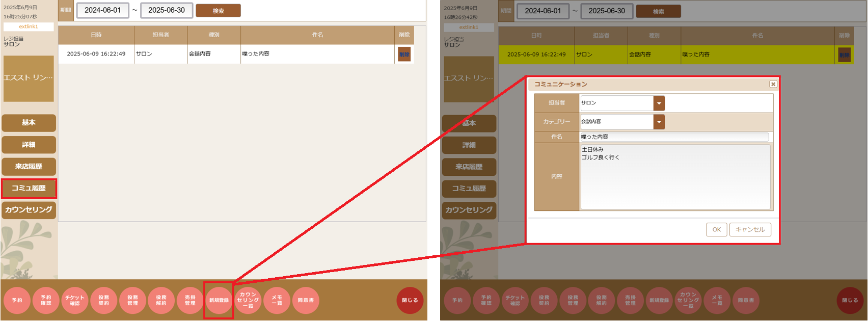Screen dimensions: 868x321
Task: Open メモ一覧 round button on left screen
Action: pyautogui.click(x=277, y=300)
